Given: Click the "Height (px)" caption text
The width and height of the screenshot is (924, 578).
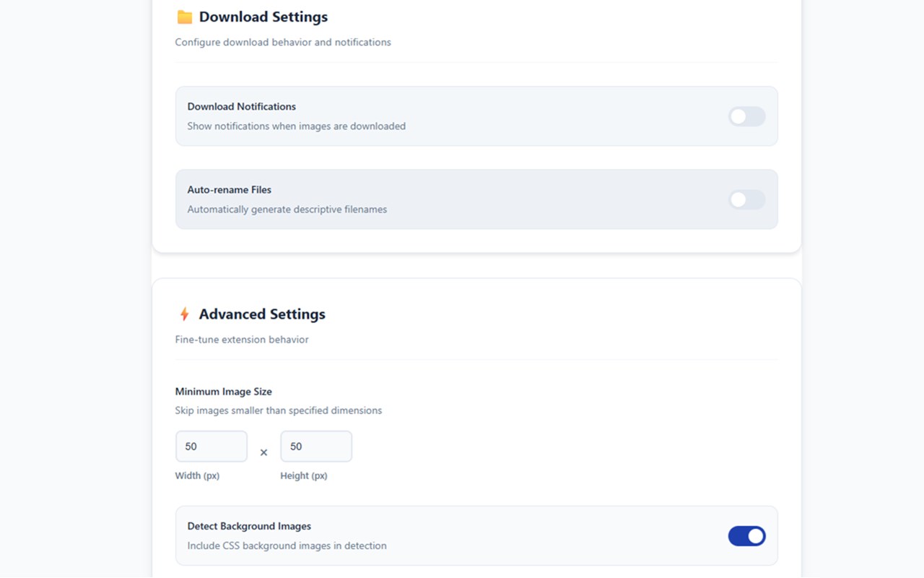Looking at the screenshot, I should pyautogui.click(x=304, y=476).
